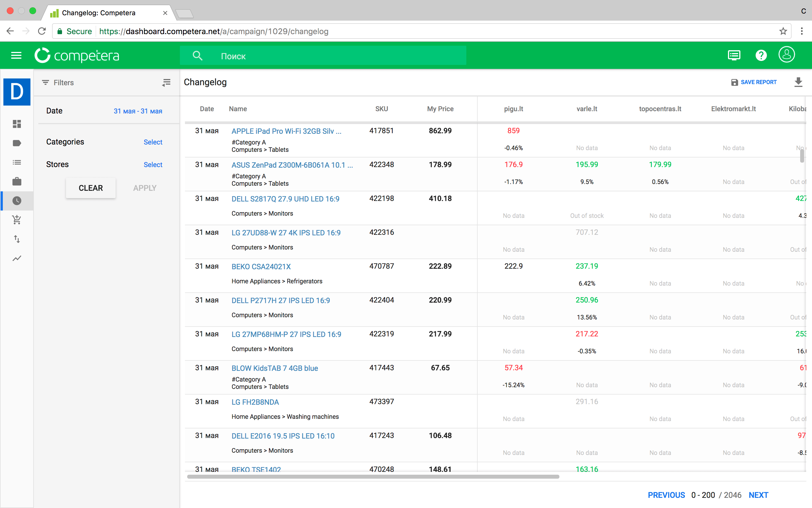Image resolution: width=812 pixels, height=508 pixels.
Task: Click the topocentras.lt column header
Action: point(660,109)
